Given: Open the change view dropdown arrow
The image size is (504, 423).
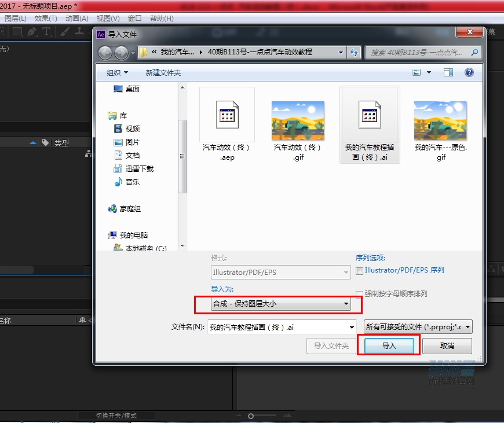Looking at the screenshot, I should click(429, 72).
